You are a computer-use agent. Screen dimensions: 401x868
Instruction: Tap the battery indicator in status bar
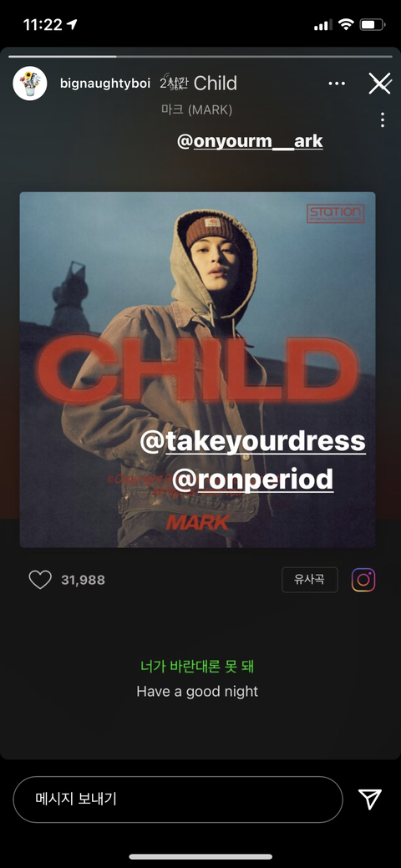[372, 25]
